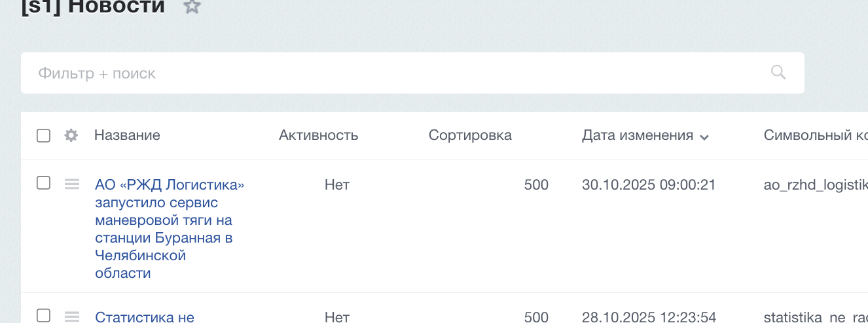Click the search magnifier icon
This screenshot has width=868, height=323.
tap(778, 73)
